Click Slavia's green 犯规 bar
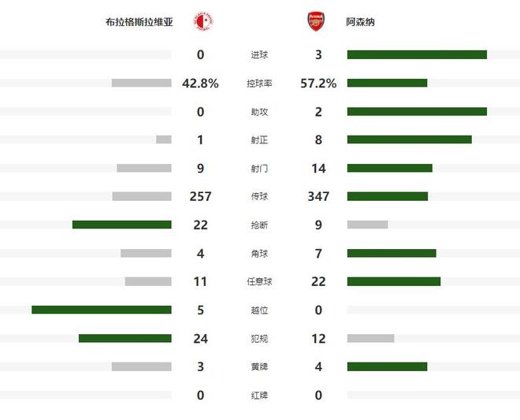Viewport: 520px width, 420px height. [124, 338]
